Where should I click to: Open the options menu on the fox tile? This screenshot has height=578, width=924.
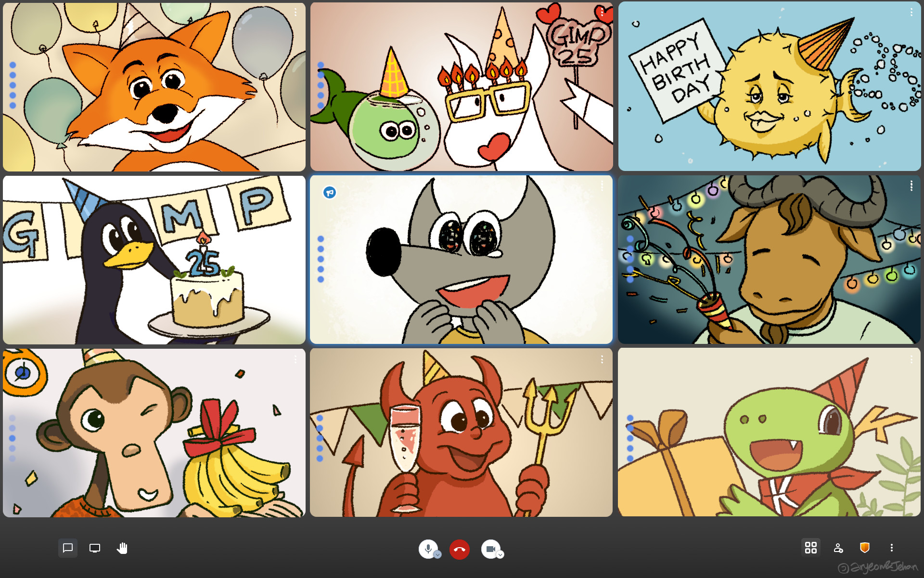[x=295, y=12]
